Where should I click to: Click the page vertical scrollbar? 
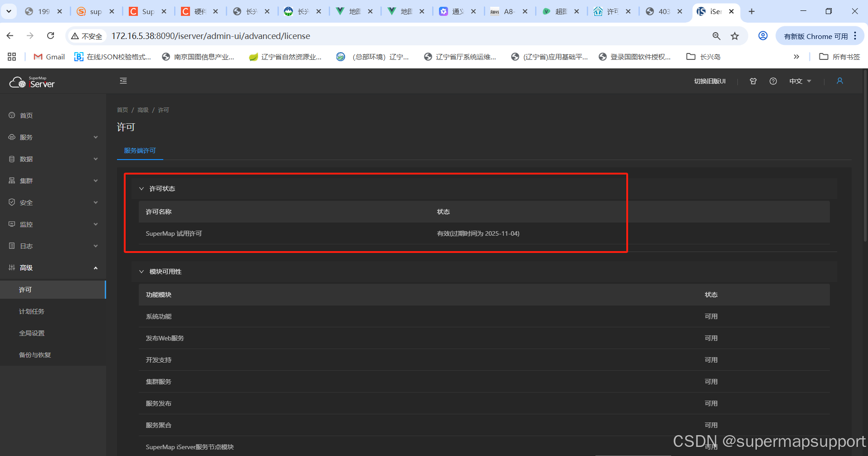pyautogui.click(x=866, y=156)
